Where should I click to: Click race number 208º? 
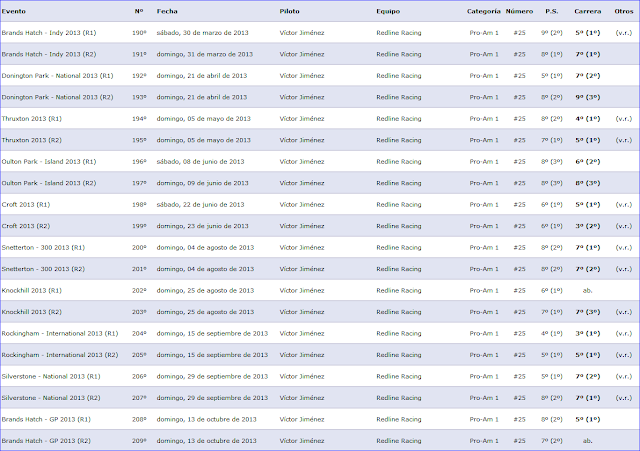[x=139, y=420]
